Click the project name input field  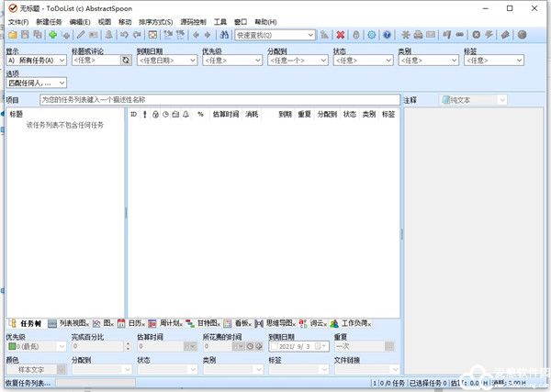(219, 98)
